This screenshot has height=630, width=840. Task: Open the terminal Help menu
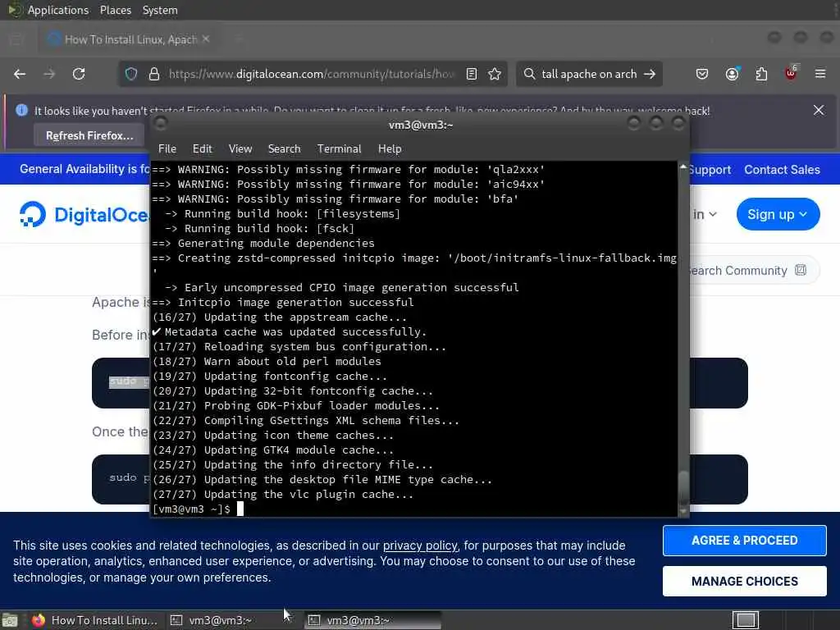[390, 149]
